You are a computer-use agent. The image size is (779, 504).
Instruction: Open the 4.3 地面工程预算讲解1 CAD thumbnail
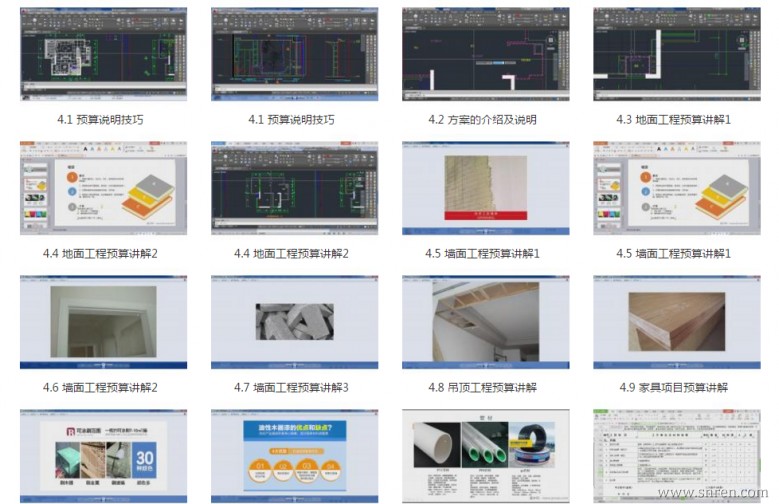point(677,54)
